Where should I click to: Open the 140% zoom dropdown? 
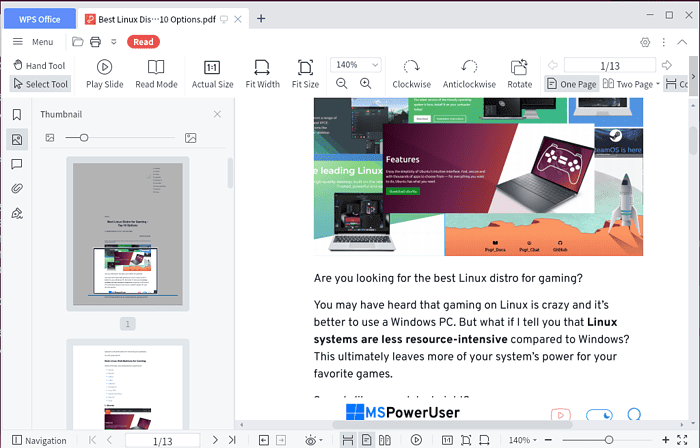[358, 65]
